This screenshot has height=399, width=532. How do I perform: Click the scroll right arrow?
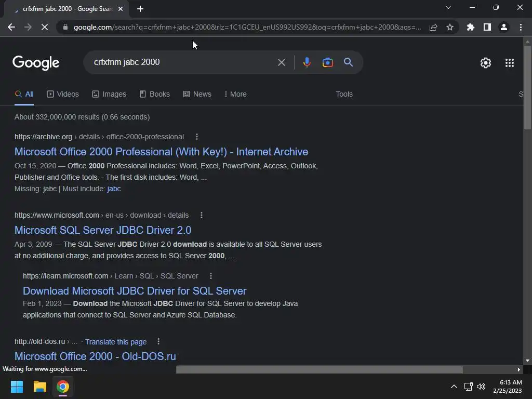[519, 369]
